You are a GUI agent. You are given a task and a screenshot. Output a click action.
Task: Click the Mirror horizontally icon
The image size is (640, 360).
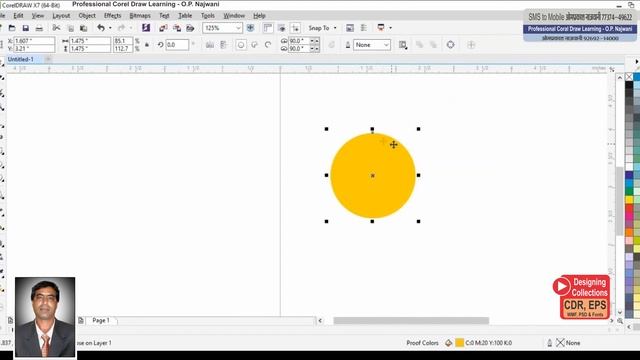[210, 44]
